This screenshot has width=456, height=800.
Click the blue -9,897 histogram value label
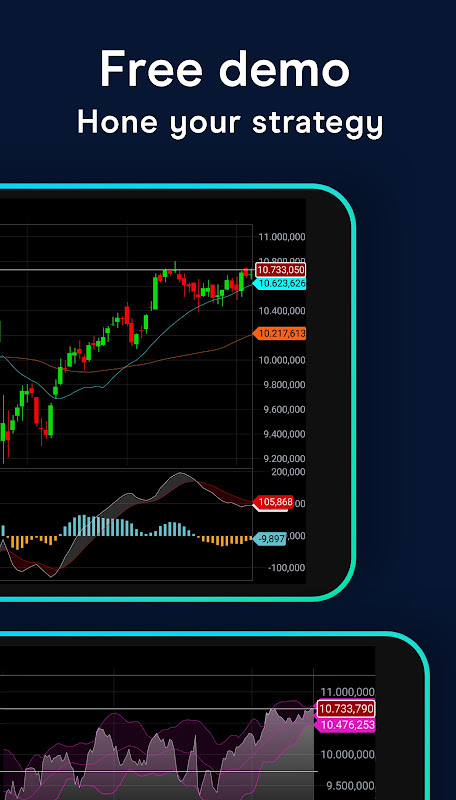pyautogui.click(x=270, y=539)
